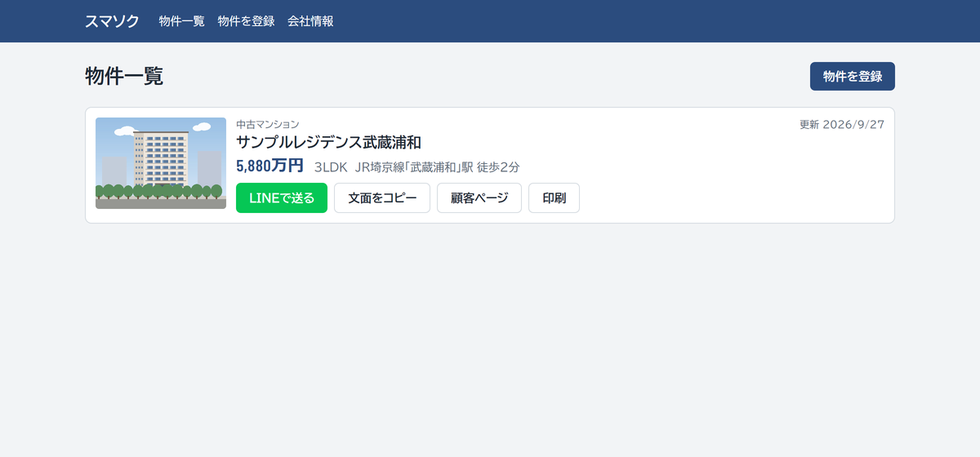Screen dimensions: 980x457
Task: Click the 更新 2026/9/27 date text
Action: (842, 125)
